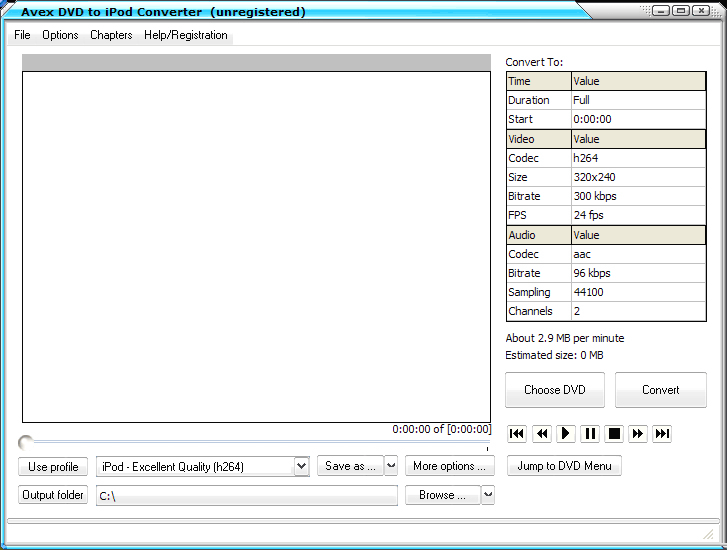Open the Save as dropdown arrow
The image size is (727, 550).
point(391,466)
